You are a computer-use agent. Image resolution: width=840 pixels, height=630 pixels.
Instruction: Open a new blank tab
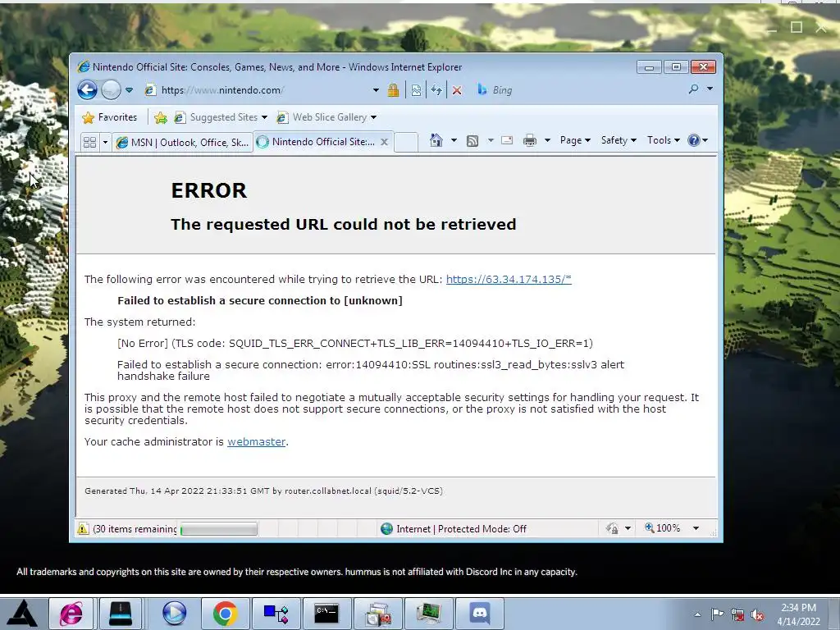click(x=406, y=142)
